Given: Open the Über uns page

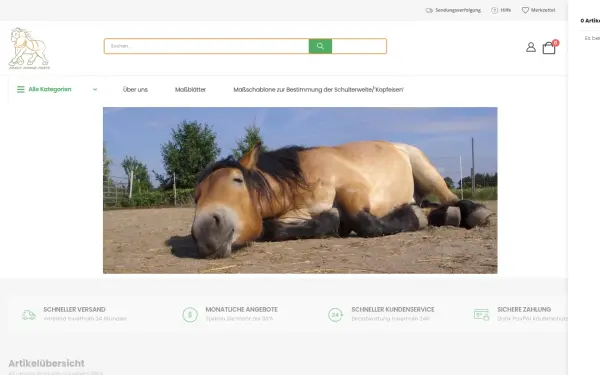Looking at the screenshot, I should coord(135,90).
